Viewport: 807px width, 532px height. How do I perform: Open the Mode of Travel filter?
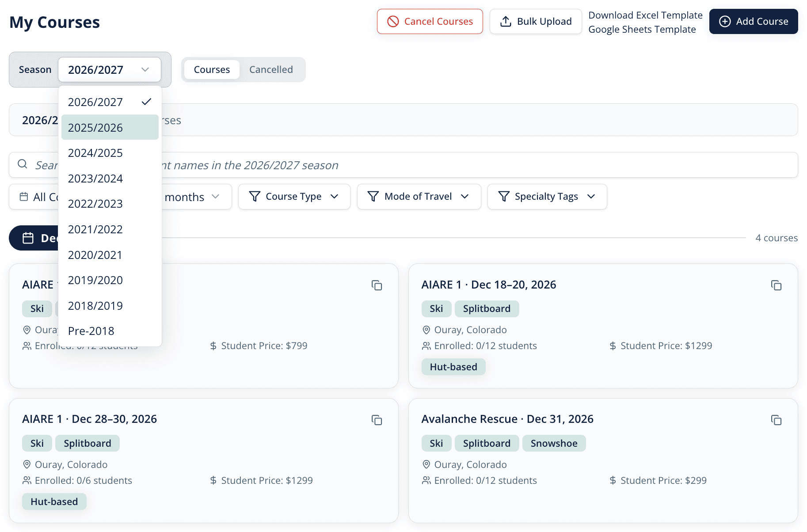coord(419,197)
